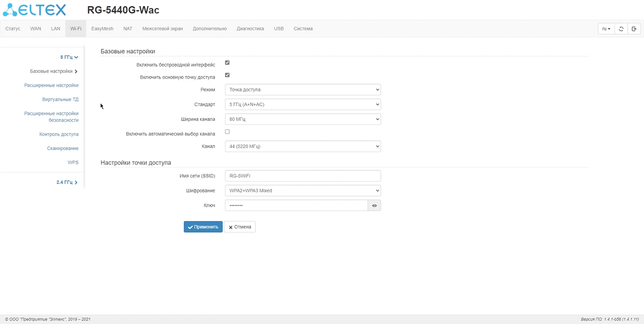Click the refresh icon in top-right toolbar

tap(621, 29)
